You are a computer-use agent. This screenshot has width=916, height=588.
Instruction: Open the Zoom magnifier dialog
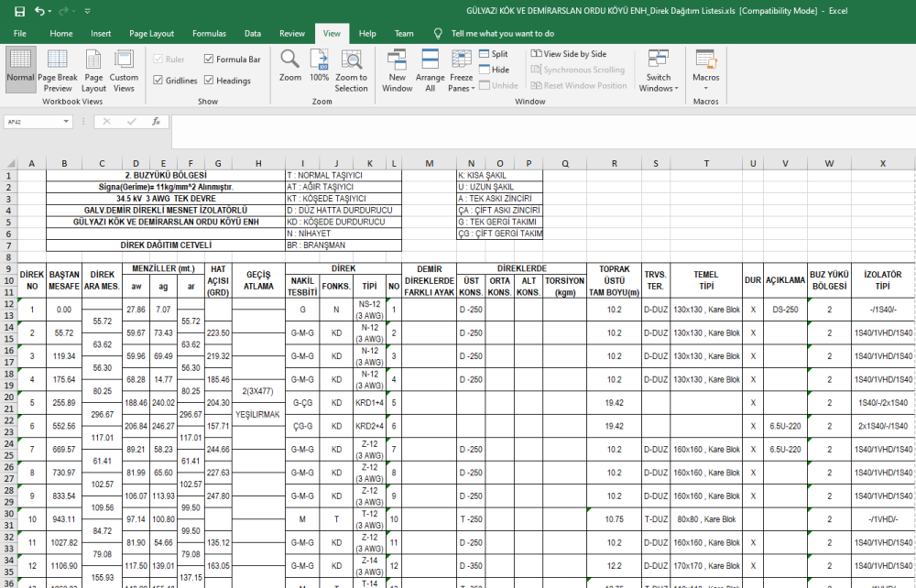(x=290, y=66)
